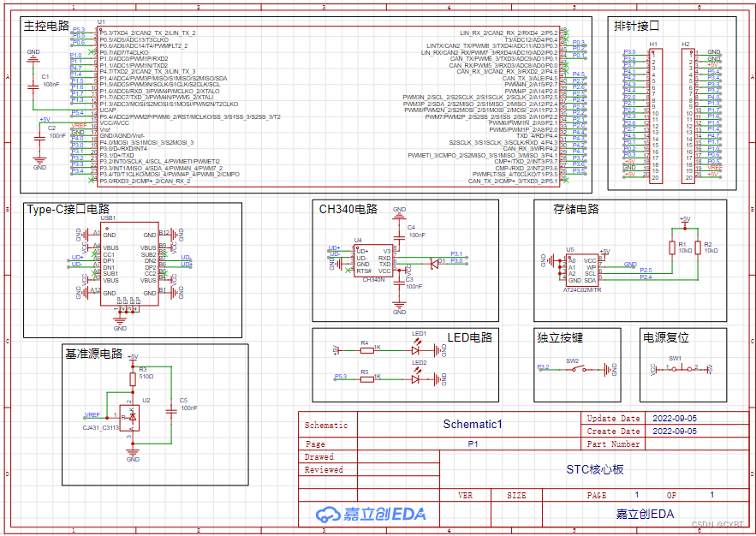Image resolution: width=756 pixels, height=536 pixels.
Task: Click the 存储电路 heading
Action: [x=576, y=209]
